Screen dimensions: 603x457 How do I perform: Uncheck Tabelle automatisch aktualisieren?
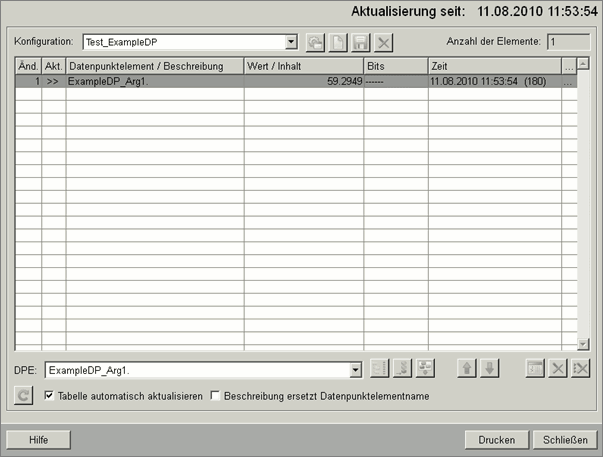49,395
